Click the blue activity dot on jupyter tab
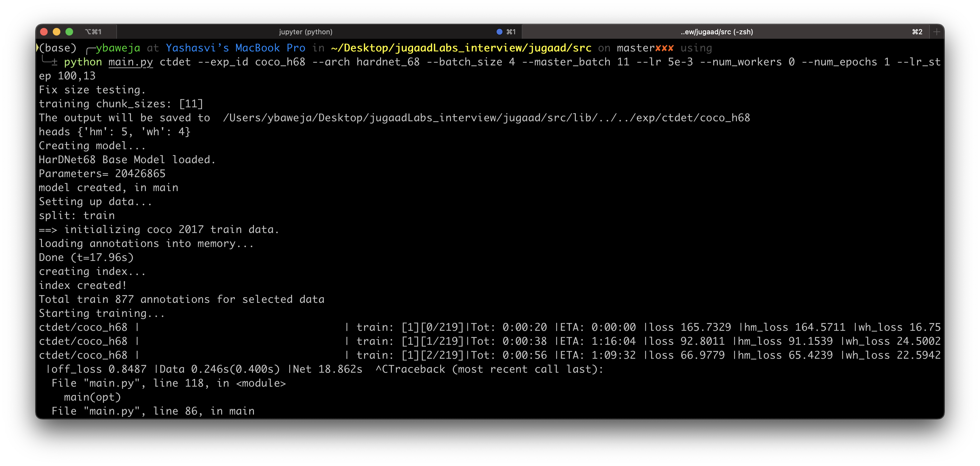This screenshot has height=466, width=980. (499, 32)
